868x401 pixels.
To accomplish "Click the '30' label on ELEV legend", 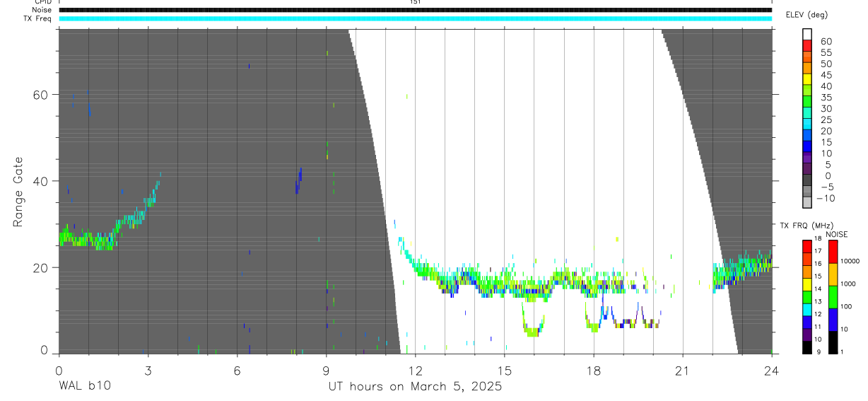I will [x=826, y=108].
